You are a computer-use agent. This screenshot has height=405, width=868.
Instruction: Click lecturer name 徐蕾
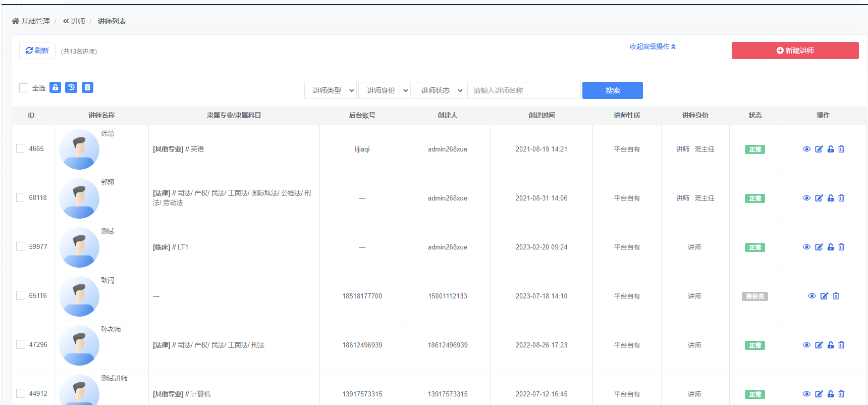tap(107, 133)
